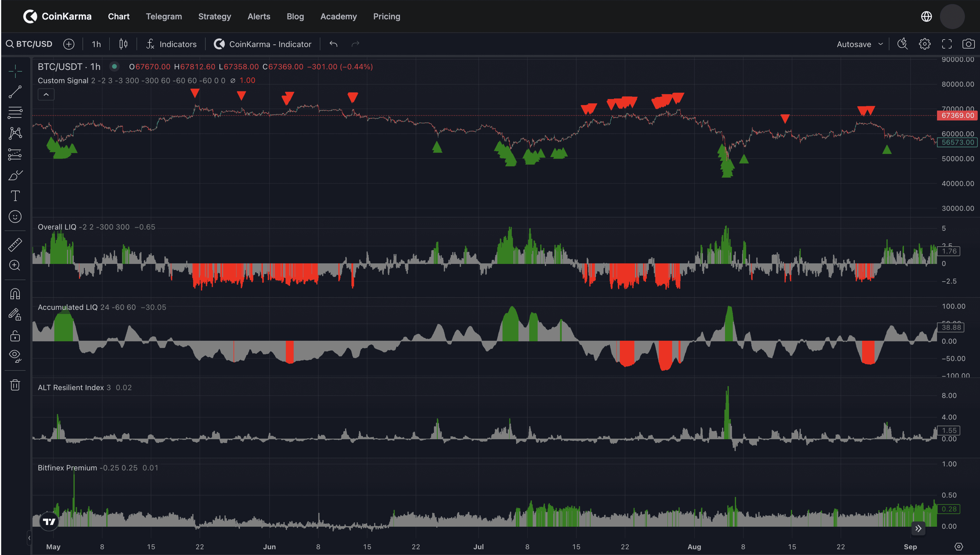
Task: Click the Aug label on time axis
Action: click(694, 547)
